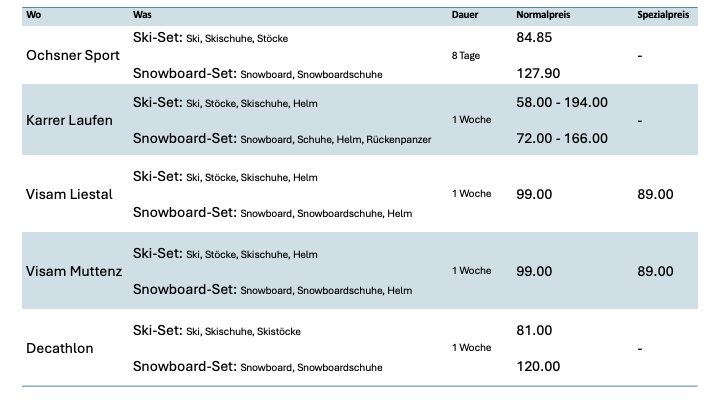
Task: Select the 'Visam Liestal' cell
Action: 69,194
